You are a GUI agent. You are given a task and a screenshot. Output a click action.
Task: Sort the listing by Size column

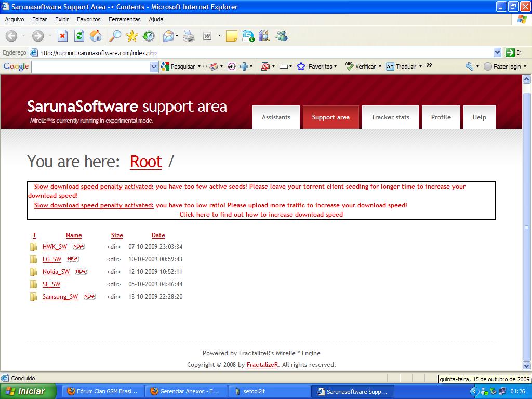click(117, 235)
